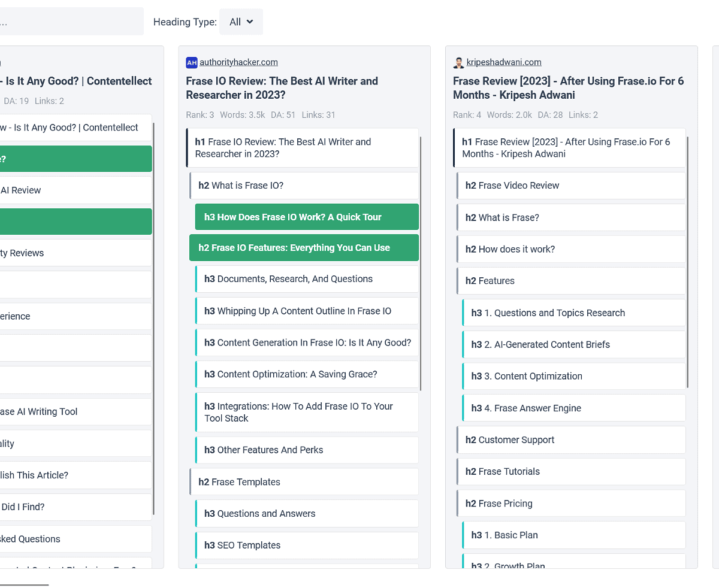Select 'Documents, Research, And Questions' heading
The height and width of the screenshot is (588, 719).
307,279
